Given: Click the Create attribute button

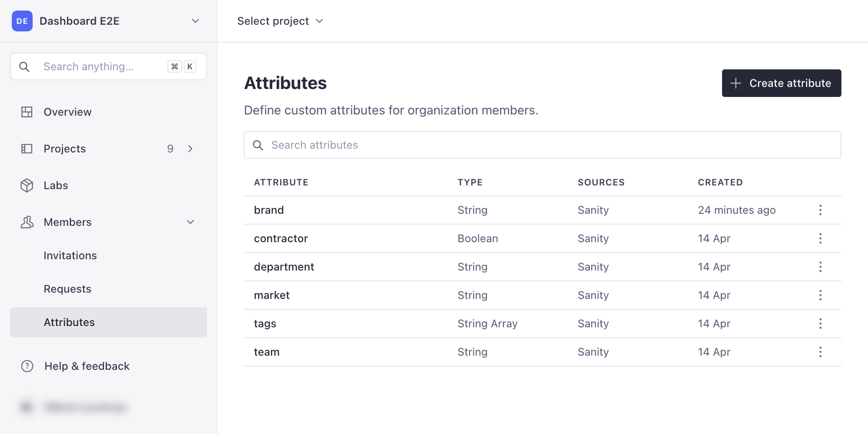Looking at the screenshot, I should pyautogui.click(x=781, y=83).
